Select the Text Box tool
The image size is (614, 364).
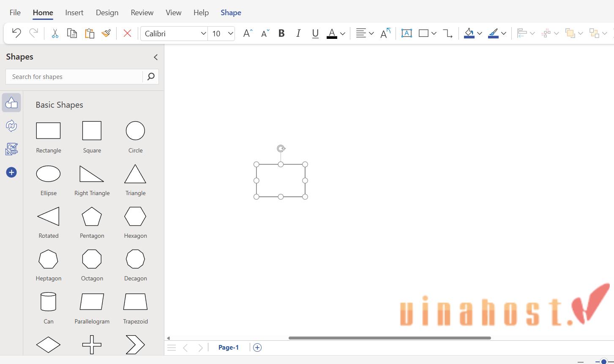click(407, 33)
